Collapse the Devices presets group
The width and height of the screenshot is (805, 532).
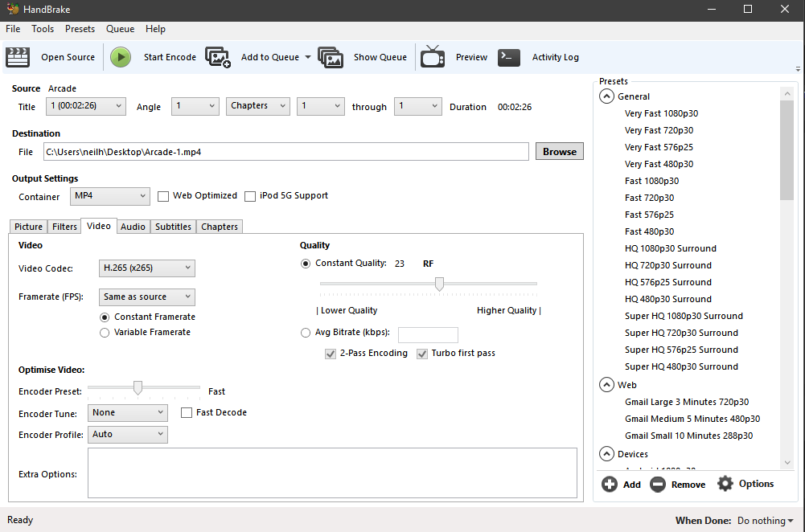point(606,454)
